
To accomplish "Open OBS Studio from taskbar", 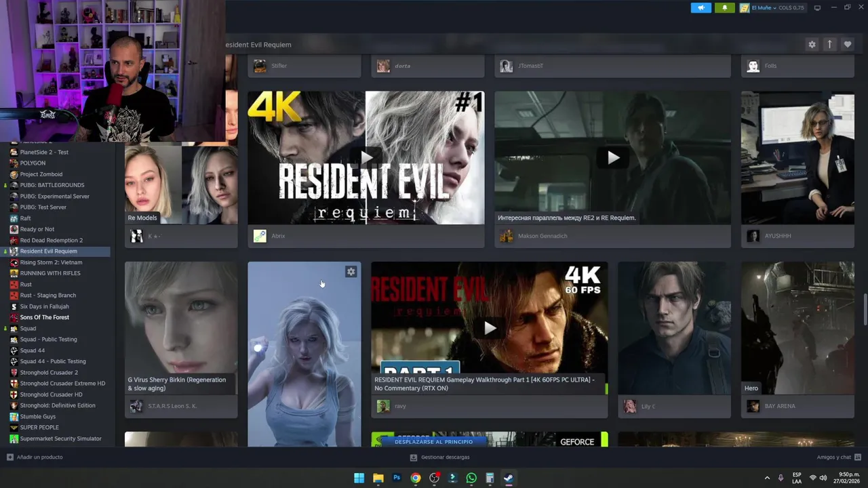I will (x=435, y=478).
